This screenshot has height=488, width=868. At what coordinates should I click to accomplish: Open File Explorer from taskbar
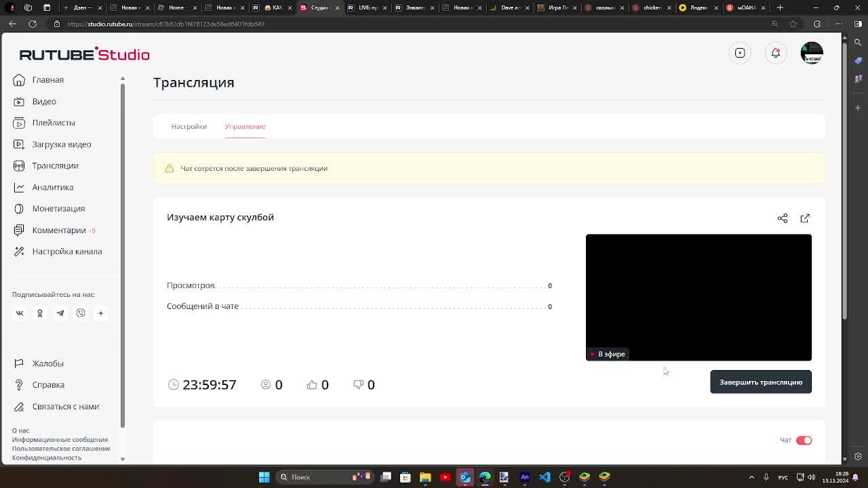click(425, 477)
